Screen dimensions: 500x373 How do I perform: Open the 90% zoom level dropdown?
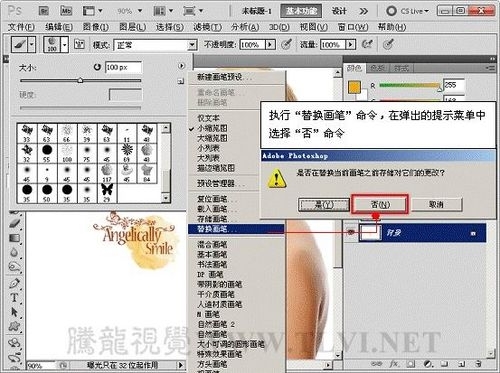[130, 11]
